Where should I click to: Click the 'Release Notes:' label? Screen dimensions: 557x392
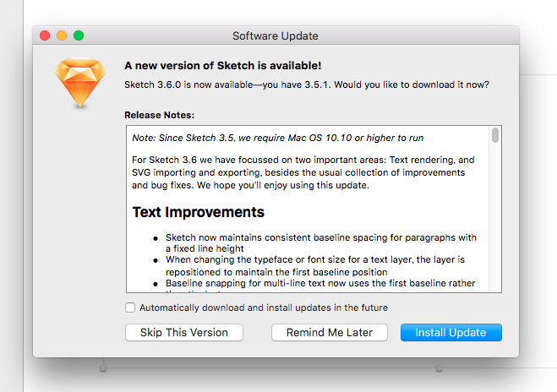(x=160, y=115)
